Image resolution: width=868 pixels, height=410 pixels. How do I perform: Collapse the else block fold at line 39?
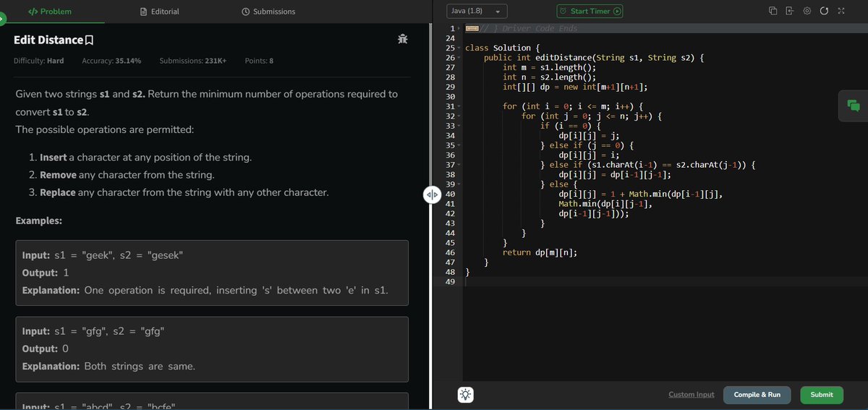click(x=460, y=184)
